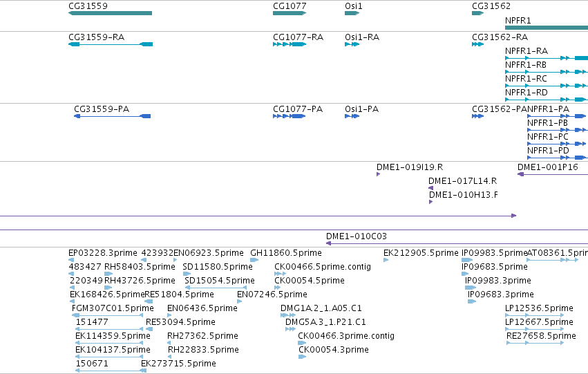Select EST EK114359.5prime
This screenshot has height=374, width=588.
click(x=109, y=344)
